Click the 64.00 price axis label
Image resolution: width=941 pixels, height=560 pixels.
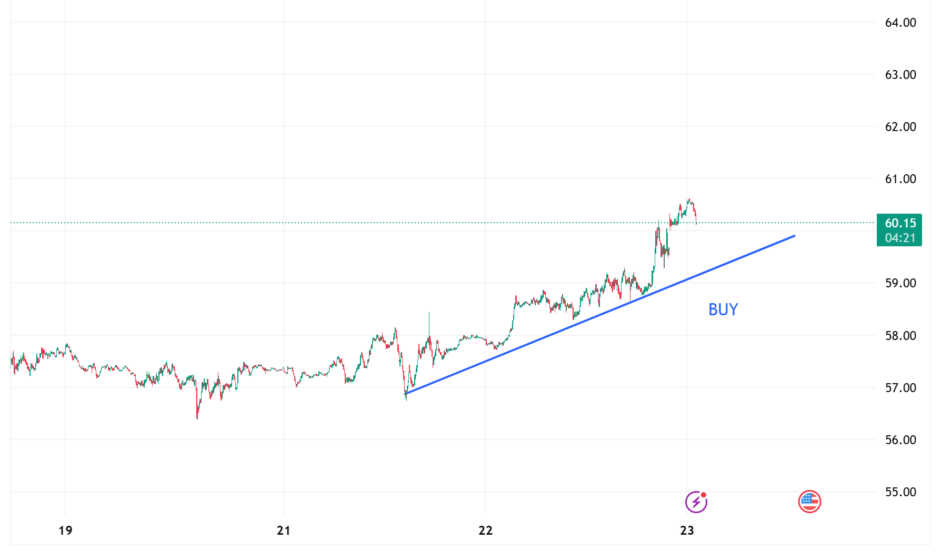(900, 23)
